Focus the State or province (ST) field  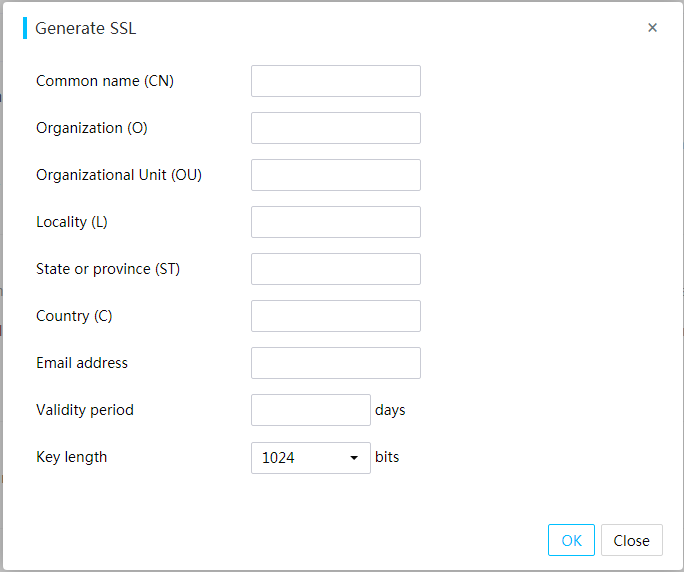335,269
